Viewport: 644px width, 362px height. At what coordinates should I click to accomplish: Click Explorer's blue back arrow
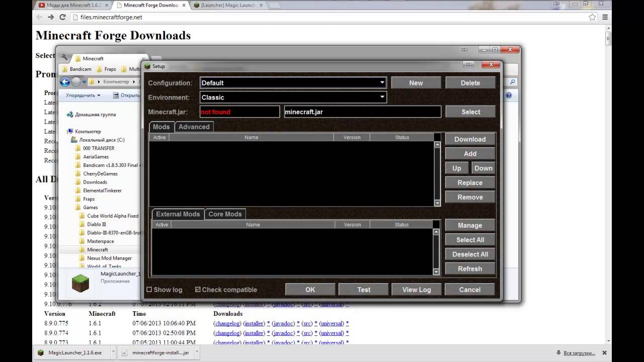tap(65, 81)
